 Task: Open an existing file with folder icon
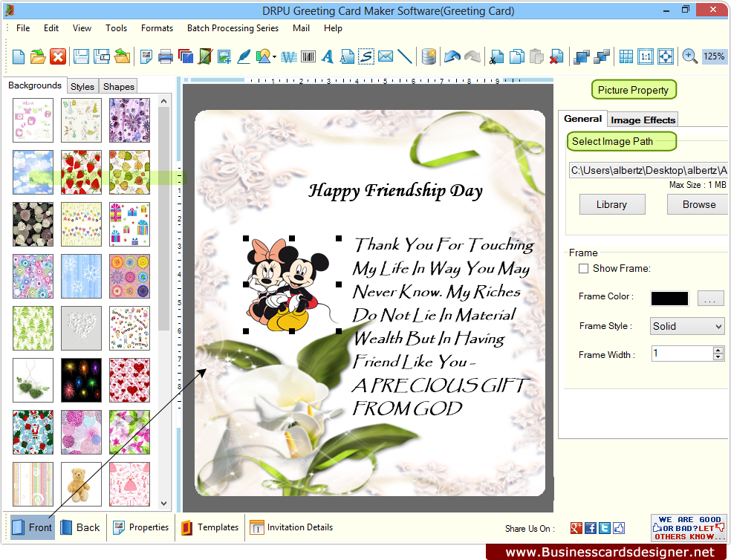[x=38, y=57]
